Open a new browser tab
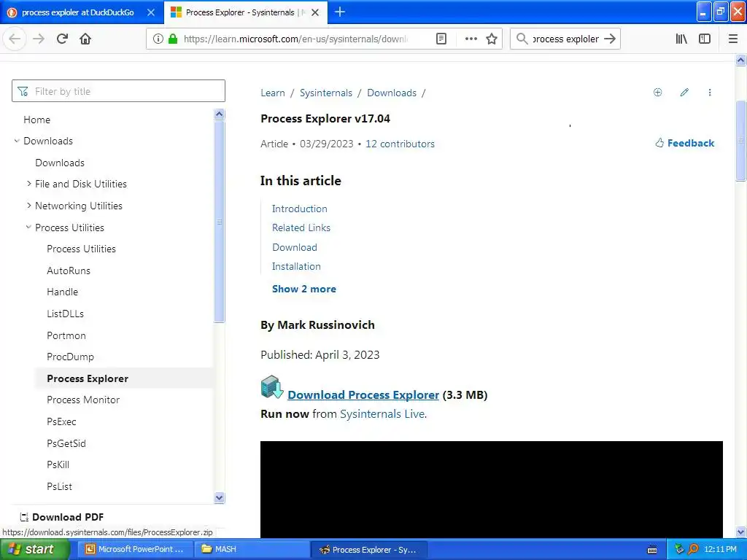 340,12
